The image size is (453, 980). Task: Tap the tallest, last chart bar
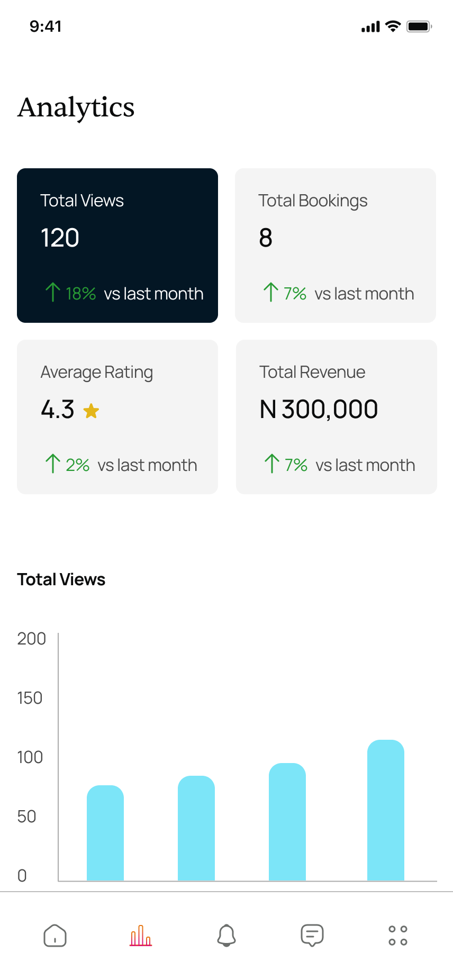tap(386, 811)
